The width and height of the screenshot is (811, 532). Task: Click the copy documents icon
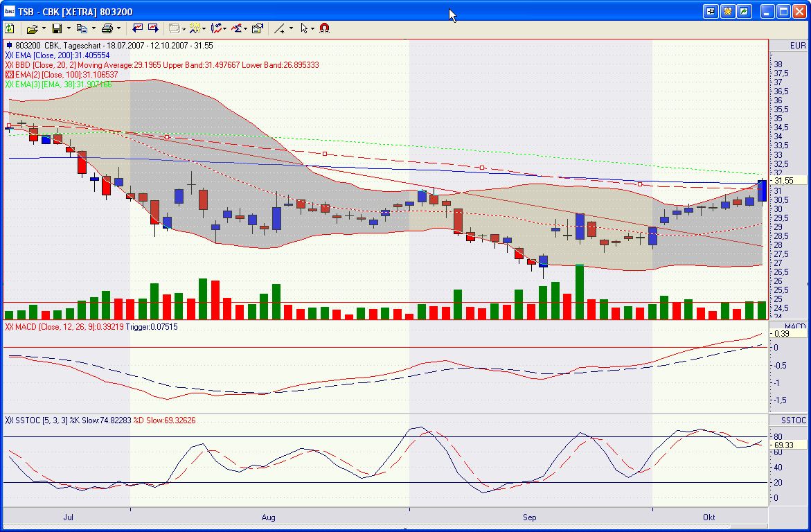(82, 28)
